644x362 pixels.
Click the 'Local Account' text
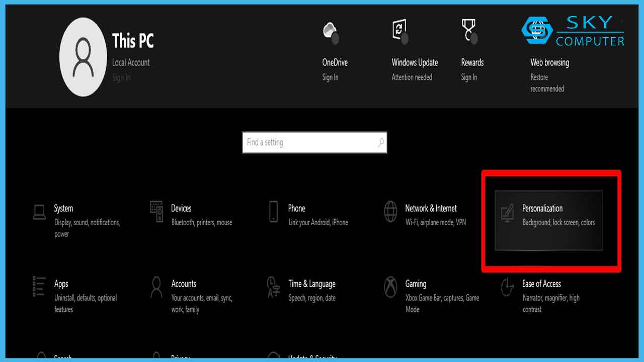(131, 62)
